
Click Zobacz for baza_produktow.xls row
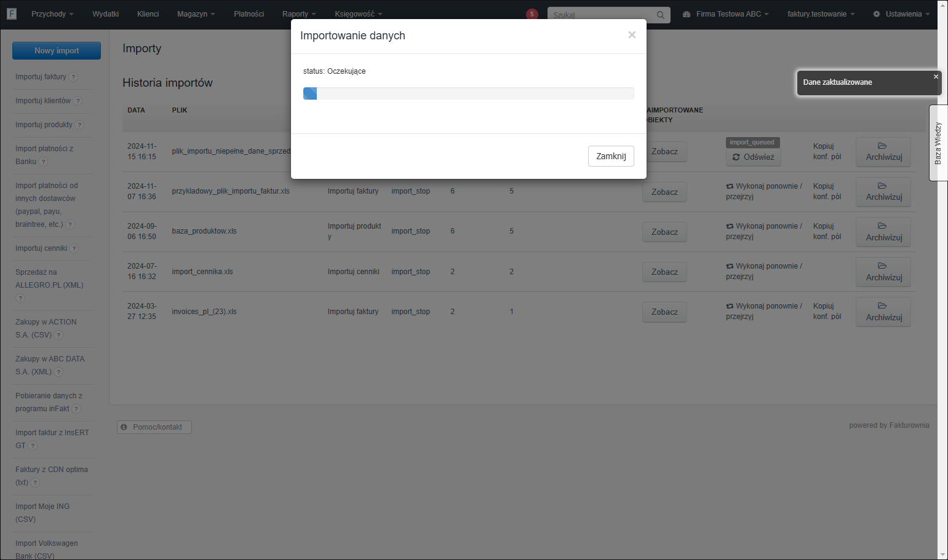664,232
